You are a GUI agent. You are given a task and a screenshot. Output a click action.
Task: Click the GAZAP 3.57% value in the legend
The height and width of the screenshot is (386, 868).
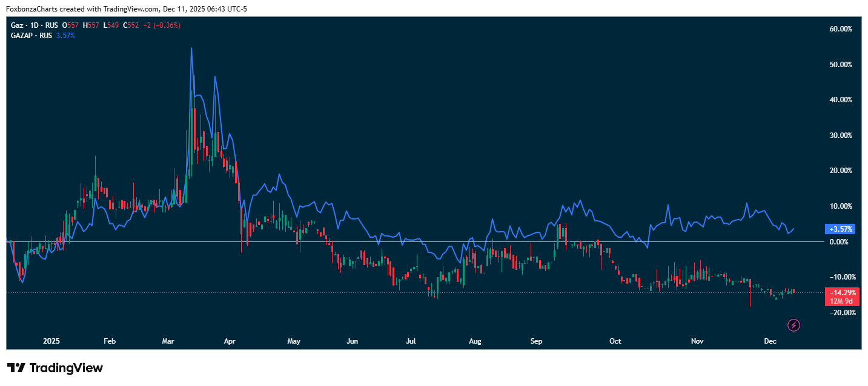click(x=65, y=36)
